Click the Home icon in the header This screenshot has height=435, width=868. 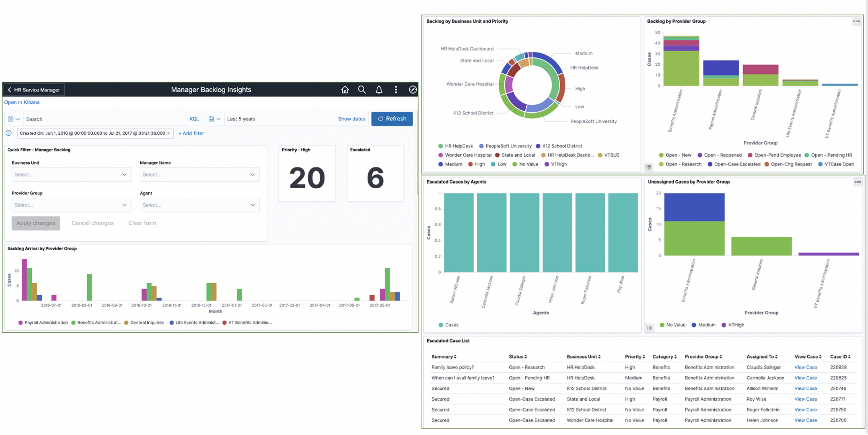[x=345, y=89]
